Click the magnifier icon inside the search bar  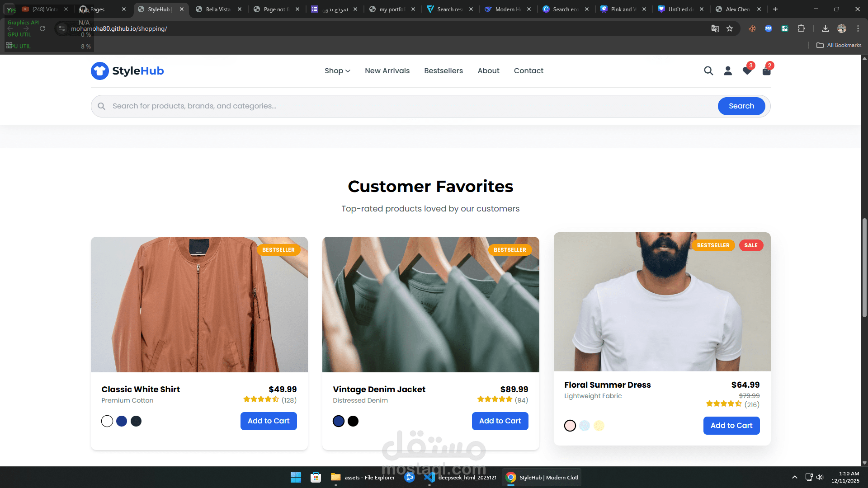101,106
